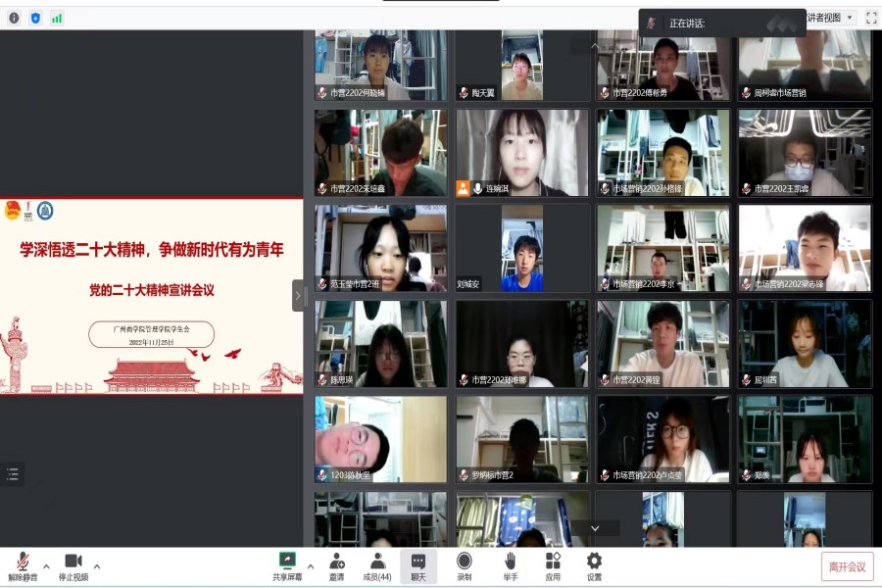Open the left-edge side toolbar menu
Viewport: 882px width, 588px height.
(13, 473)
